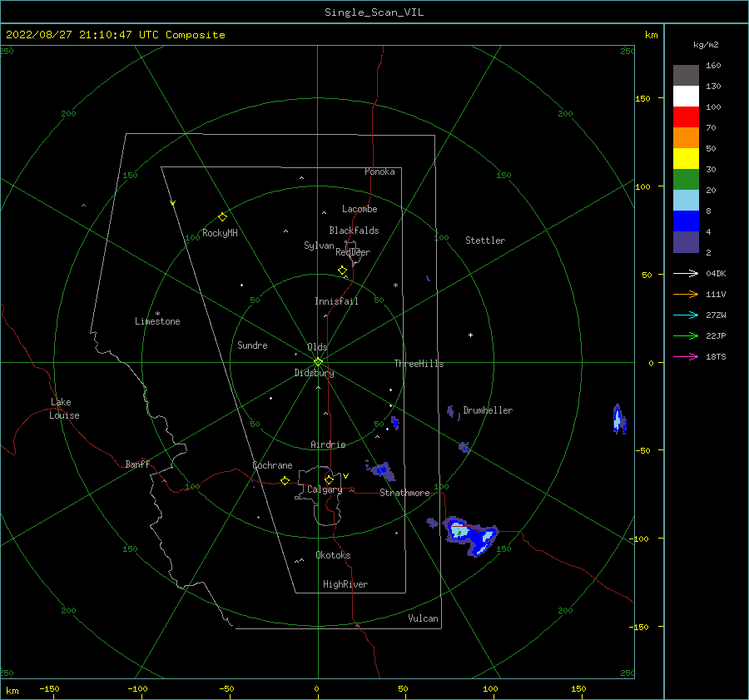Click the orange 111V arrow legend icon
The height and width of the screenshot is (700, 749).
point(686,295)
